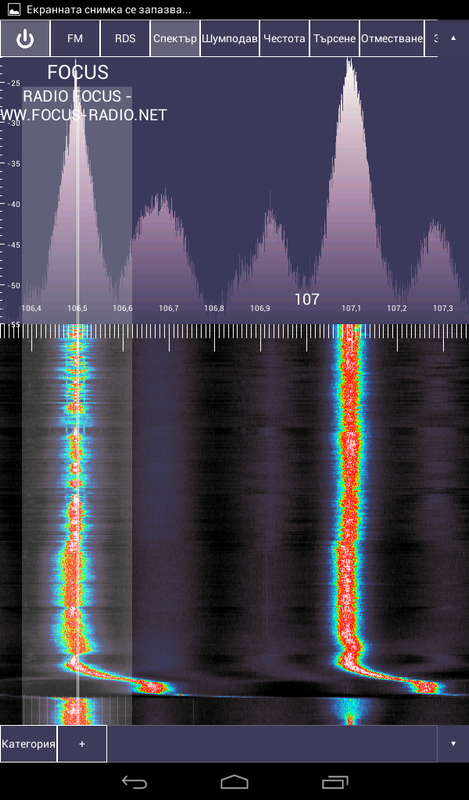
Task: Open the Шумподав squelch option
Action: [230, 39]
